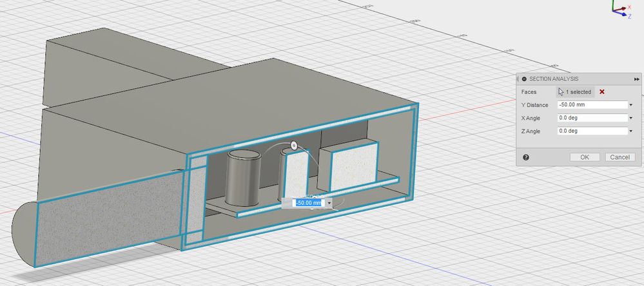
Task: Open help via the question mark icon
Action: 526,157
